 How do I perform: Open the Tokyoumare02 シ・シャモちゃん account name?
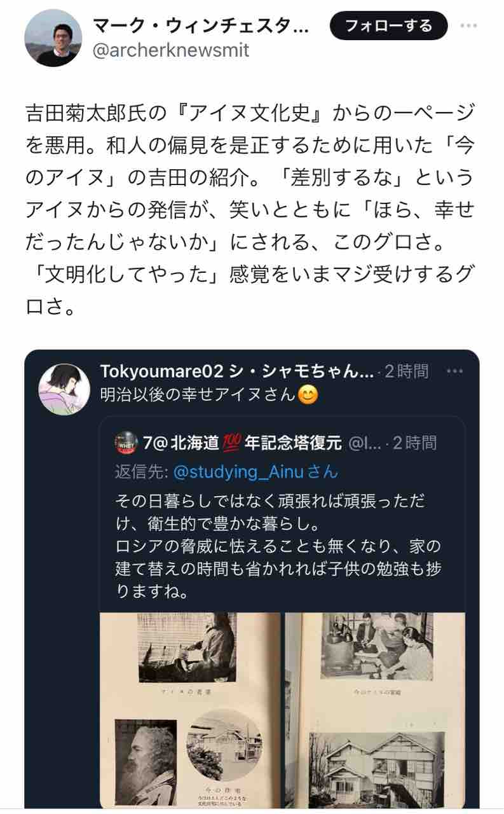click(237, 371)
